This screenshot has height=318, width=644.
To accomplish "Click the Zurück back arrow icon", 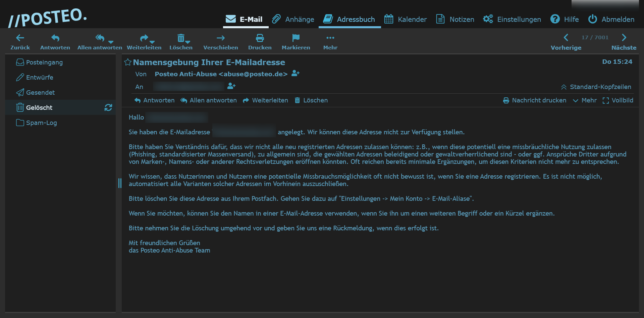I will pyautogui.click(x=20, y=38).
